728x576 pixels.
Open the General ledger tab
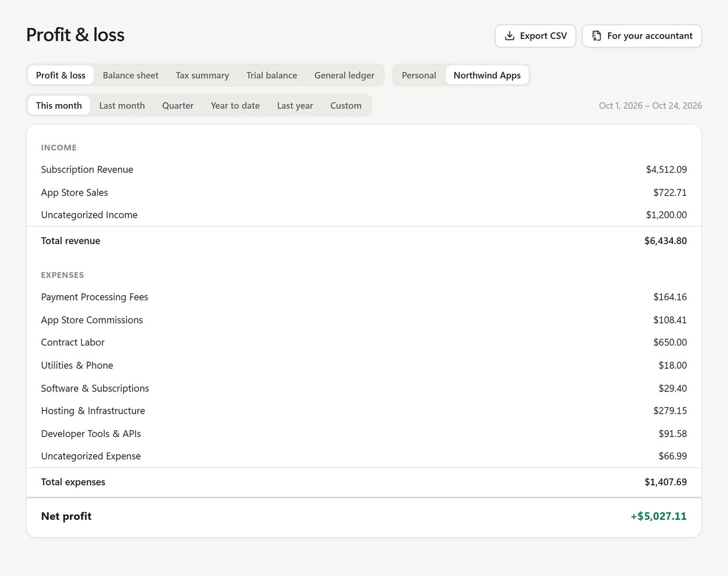coord(344,75)
